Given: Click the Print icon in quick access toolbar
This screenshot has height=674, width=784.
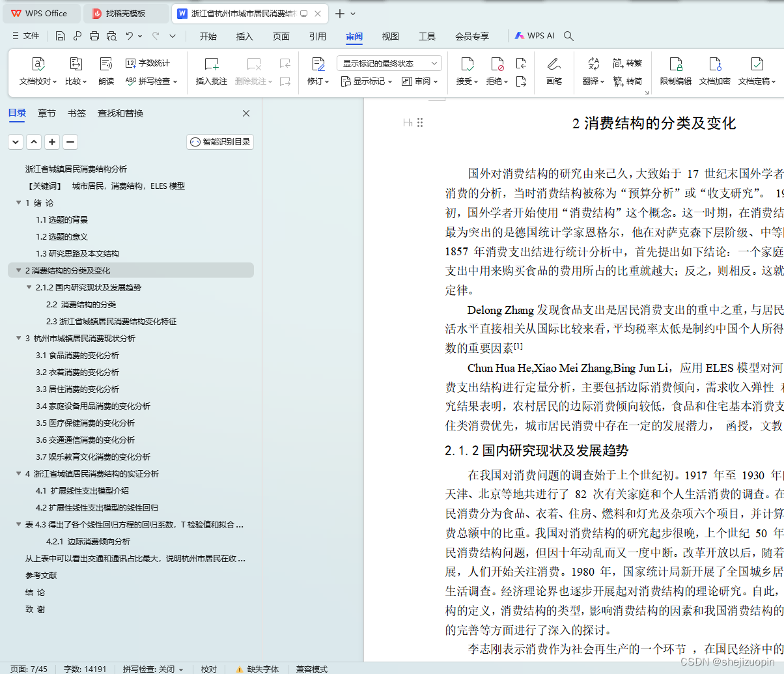Looking at the screenshot, I should [x=94, y=36].
